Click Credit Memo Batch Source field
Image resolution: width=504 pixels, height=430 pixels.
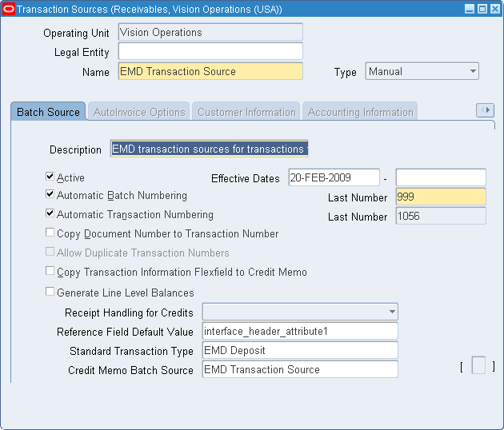[x=300, y=369]
